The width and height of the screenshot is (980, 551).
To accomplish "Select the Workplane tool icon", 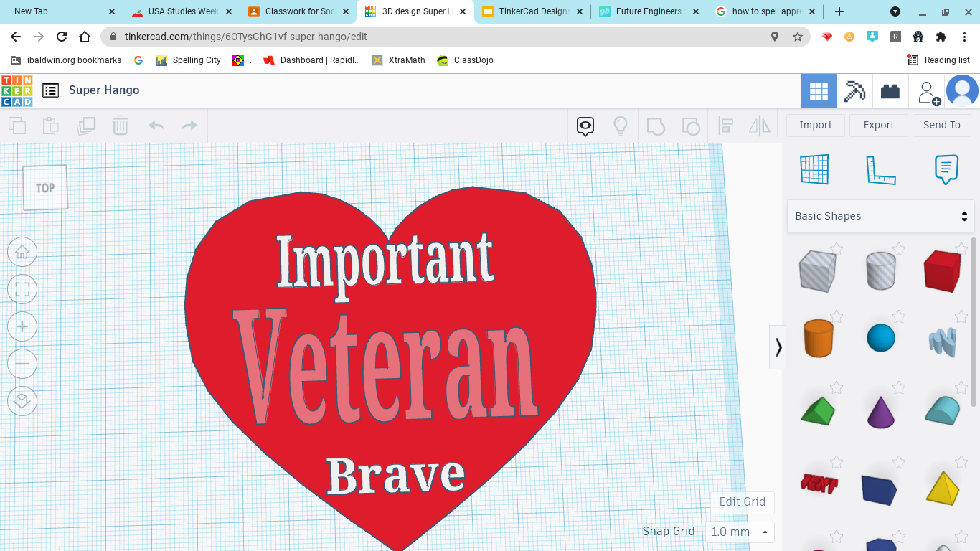I will tap(814, 169).
